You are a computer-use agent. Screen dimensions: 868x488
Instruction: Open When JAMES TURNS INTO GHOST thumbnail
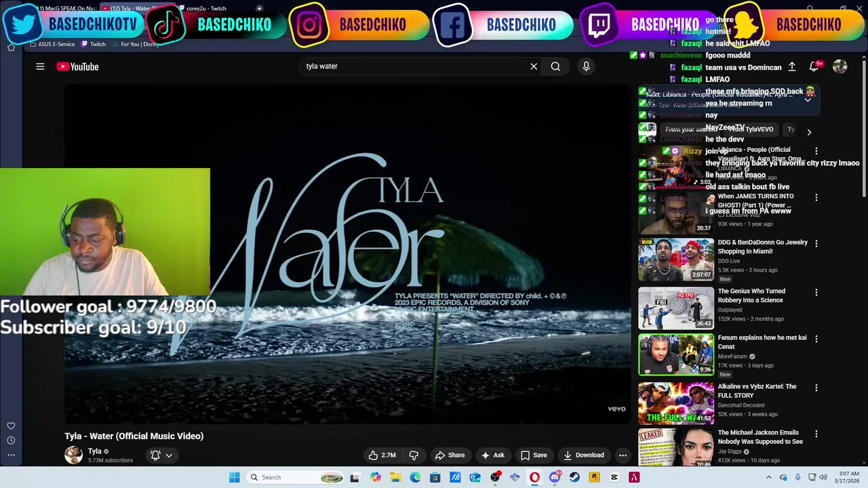pyautogui.click(x=676, y=213)
